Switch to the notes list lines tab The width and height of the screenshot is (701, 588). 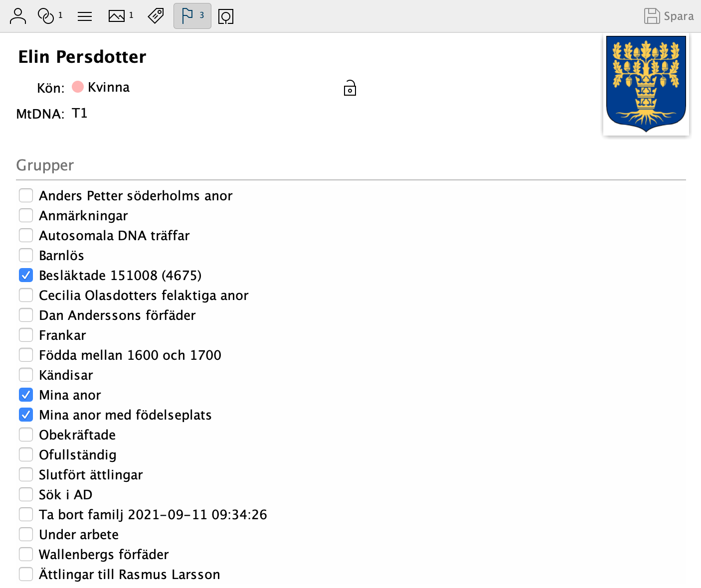[85, 16]
